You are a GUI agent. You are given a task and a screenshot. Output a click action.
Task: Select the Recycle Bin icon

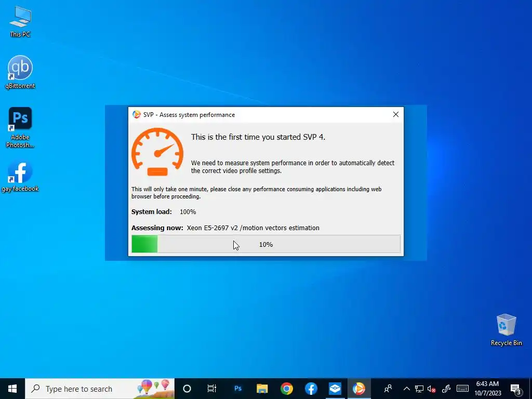point(506,329)
